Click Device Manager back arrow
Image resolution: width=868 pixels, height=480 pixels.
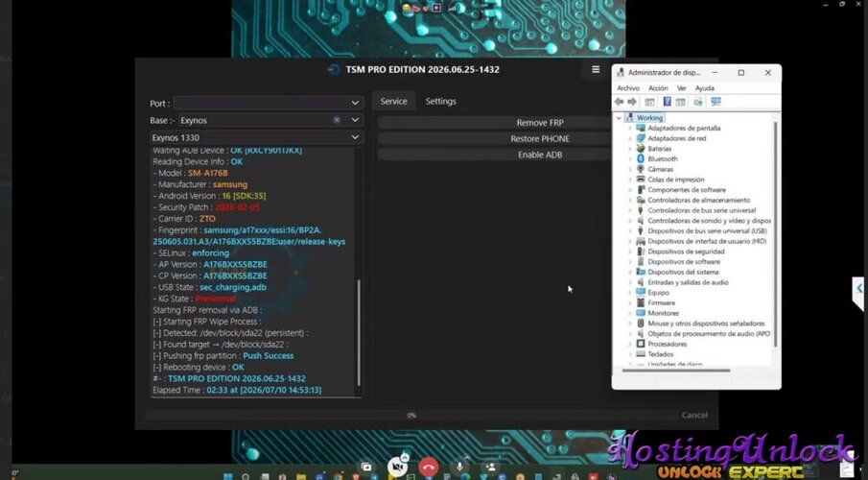pos(619,102)
